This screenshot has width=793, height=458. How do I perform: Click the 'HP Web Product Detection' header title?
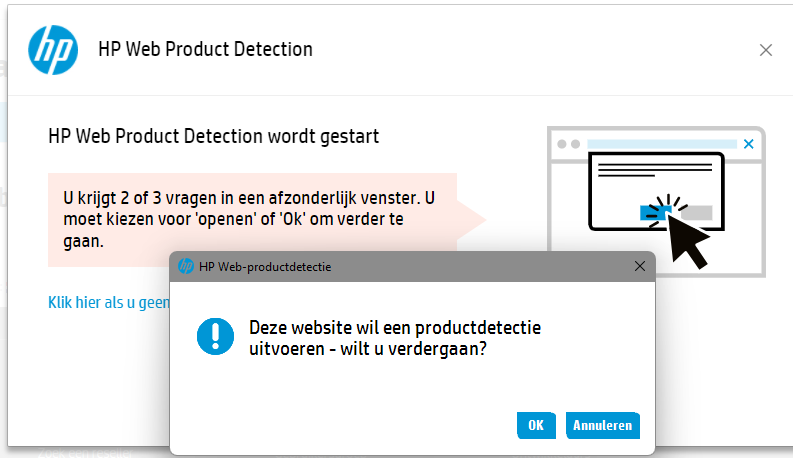205,49
